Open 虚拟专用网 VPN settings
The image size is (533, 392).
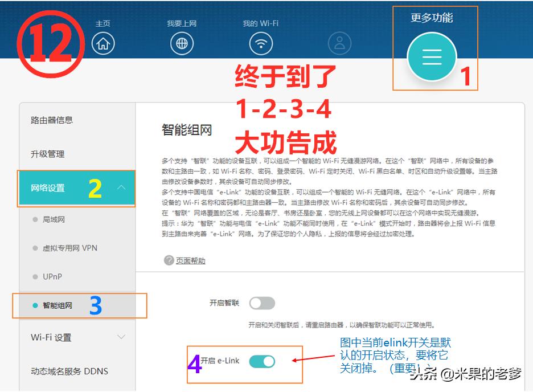(68, 247)
